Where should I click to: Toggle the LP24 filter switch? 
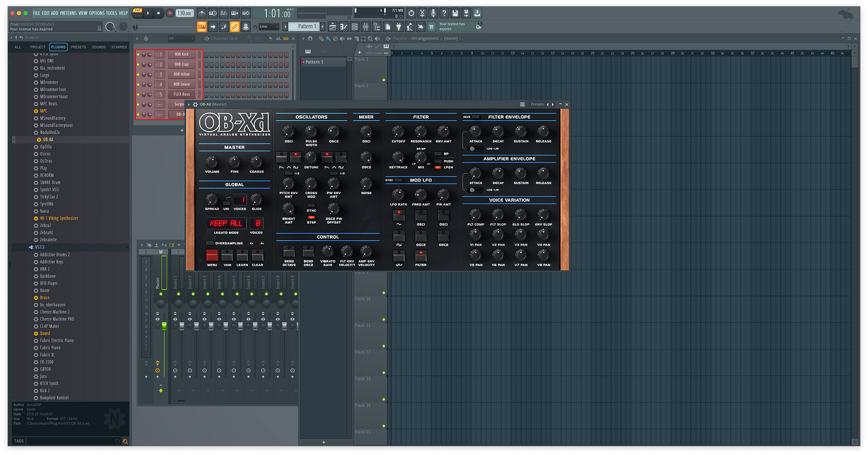click(x=439, y=168)
